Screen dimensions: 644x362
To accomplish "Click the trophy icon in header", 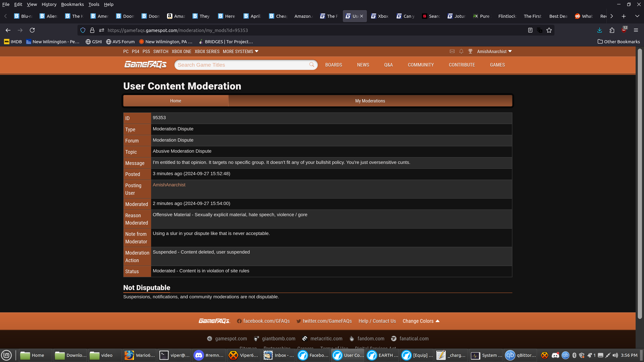I will [470, 51].
